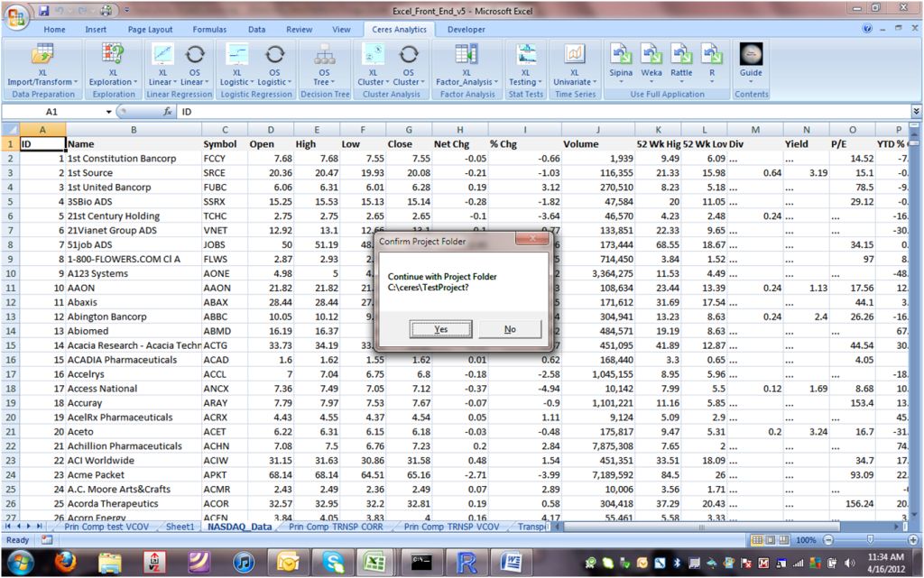This screenshot has width=924, height=578.
Task: Open the OS Tree decision tree tool
Action: [324, 64]
